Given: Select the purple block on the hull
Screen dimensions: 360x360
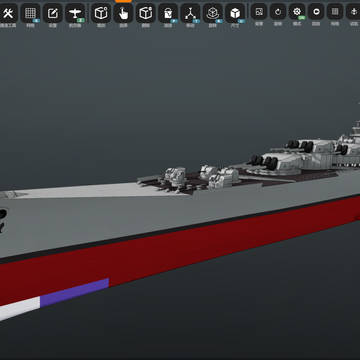Looking at the screenshot, I should click(75, 292).
